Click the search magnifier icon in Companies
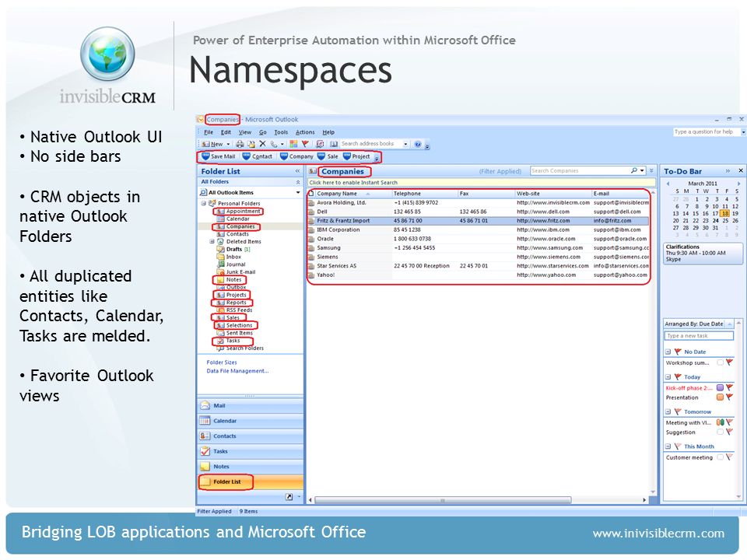 634,170
